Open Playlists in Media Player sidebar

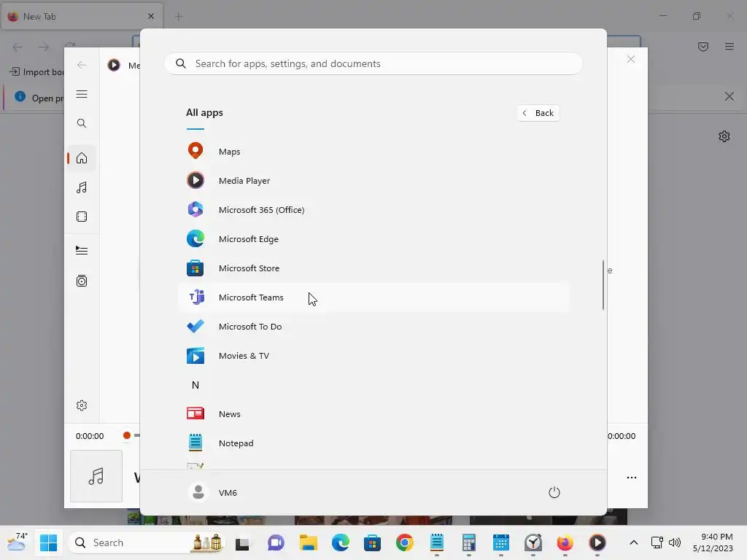click(82, 281)
